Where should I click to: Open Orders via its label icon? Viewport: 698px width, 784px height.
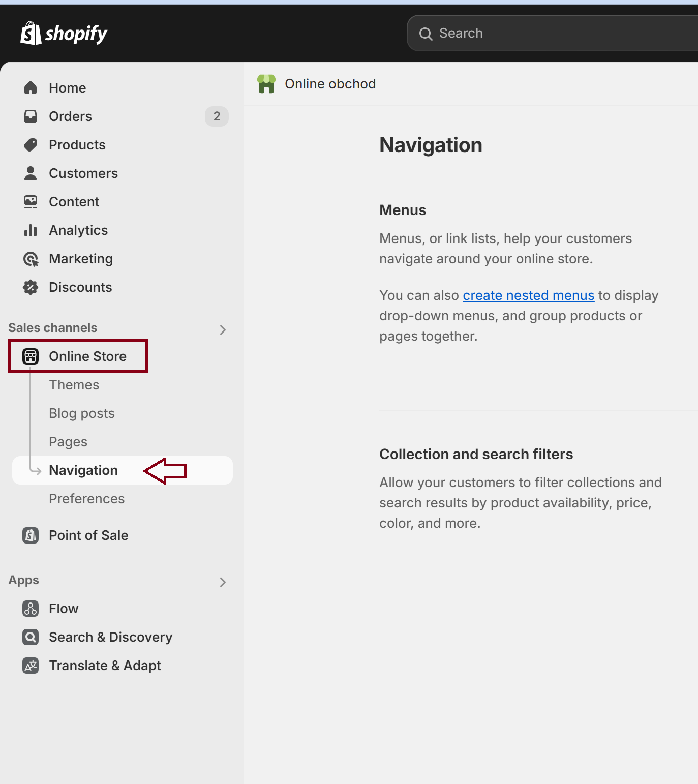31,116
